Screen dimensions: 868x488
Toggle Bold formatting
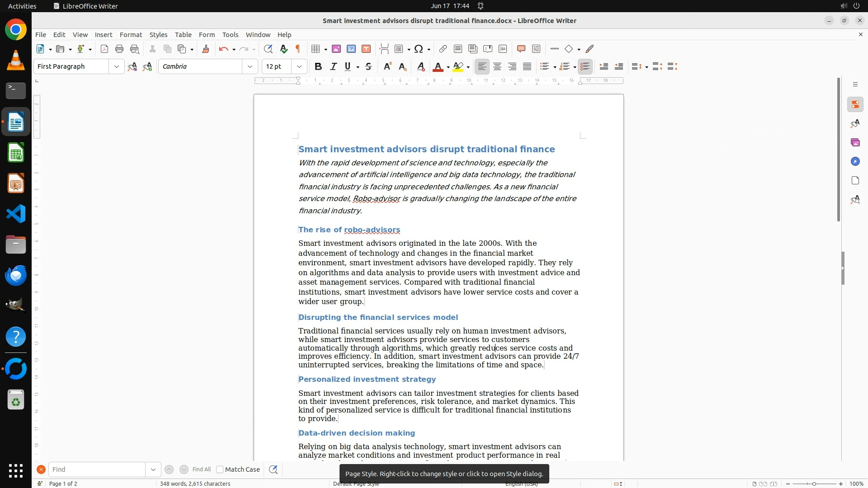point(318,67)
